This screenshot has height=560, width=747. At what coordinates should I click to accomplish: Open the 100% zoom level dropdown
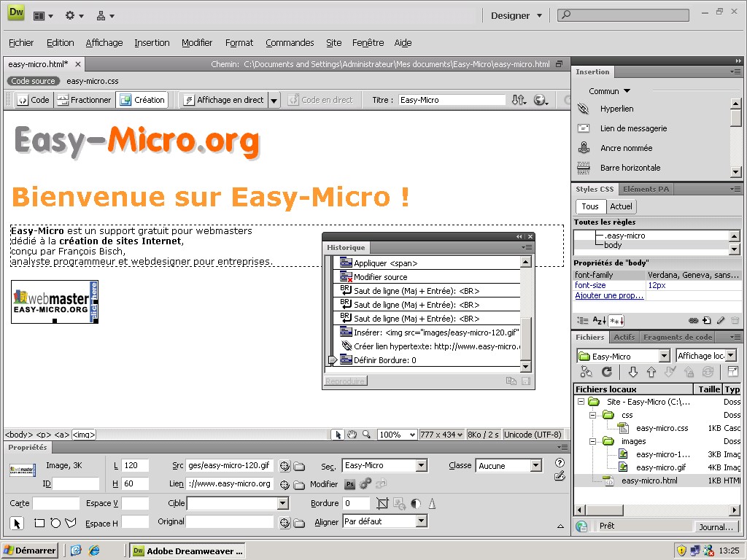tap(398, 435)
